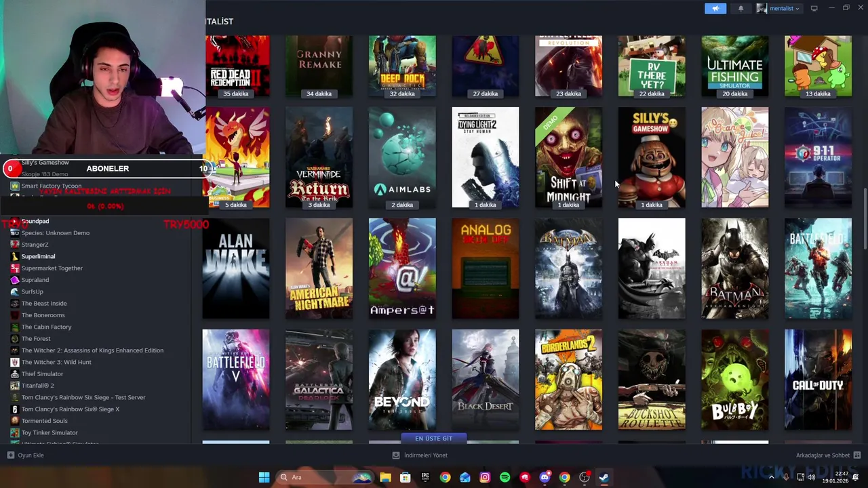Click the Toy Tinker Simulator icon
The height and width of the screenshot is (488, 868).
pos(15,432)
